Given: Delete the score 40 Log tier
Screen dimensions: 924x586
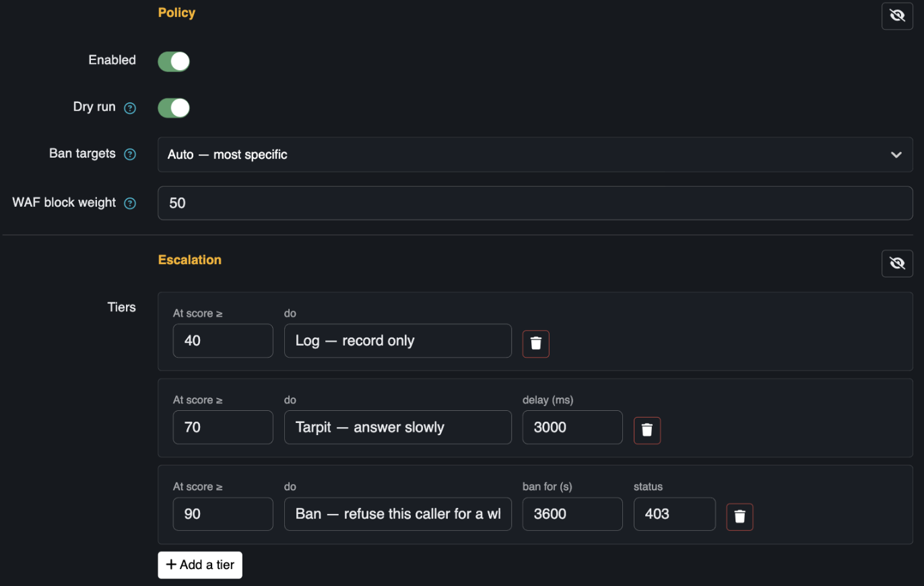Looking at the screenshot, I should pyautogui.click(x=536, y=344).
